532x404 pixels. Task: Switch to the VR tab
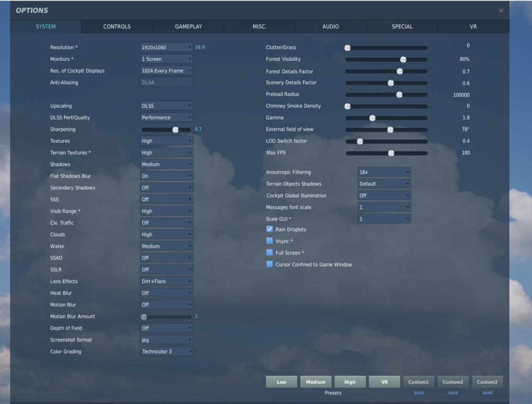(473, 26)
